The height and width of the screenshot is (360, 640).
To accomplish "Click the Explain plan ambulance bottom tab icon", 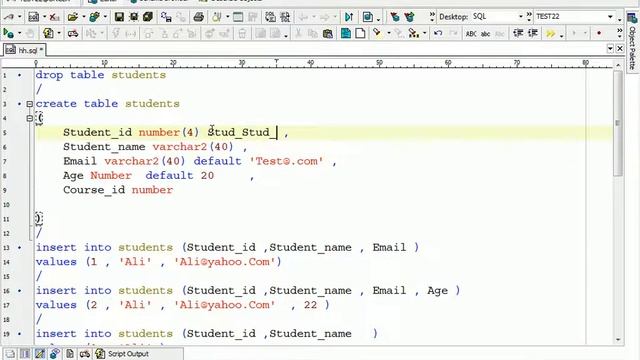I will [85, 353].
